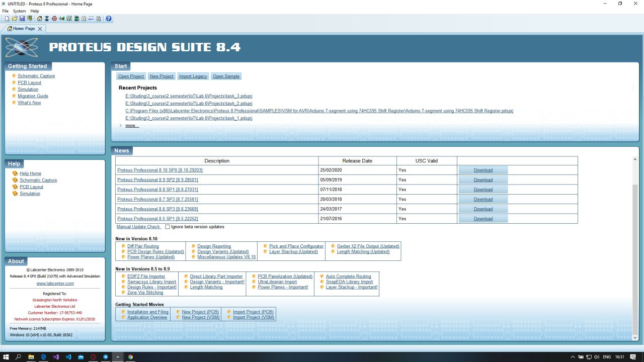Click the New Project start button

(162, 76)
